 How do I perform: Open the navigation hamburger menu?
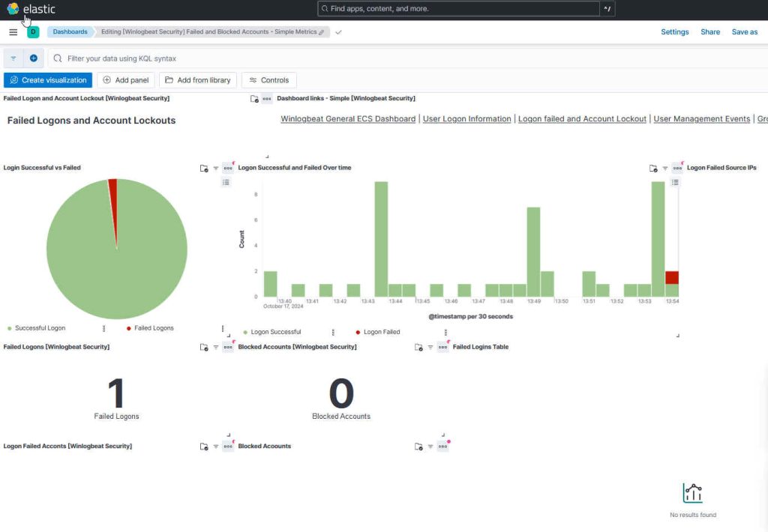(13, 31)
